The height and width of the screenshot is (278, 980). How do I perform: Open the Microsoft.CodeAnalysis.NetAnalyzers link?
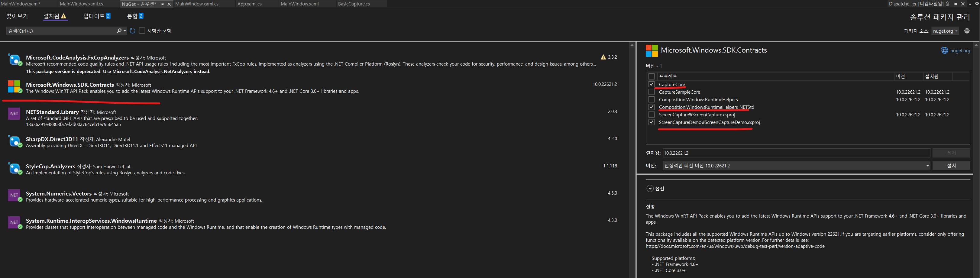[x=152, y=72]
